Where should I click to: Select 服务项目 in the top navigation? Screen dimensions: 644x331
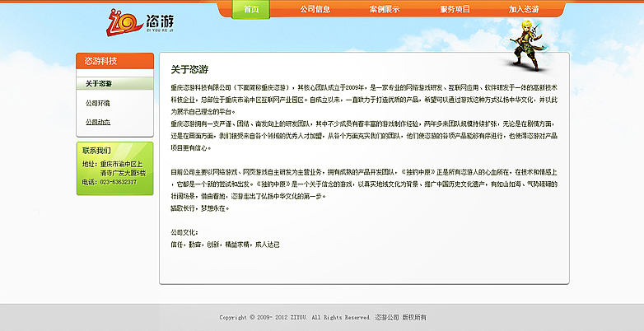click(455, 9)
